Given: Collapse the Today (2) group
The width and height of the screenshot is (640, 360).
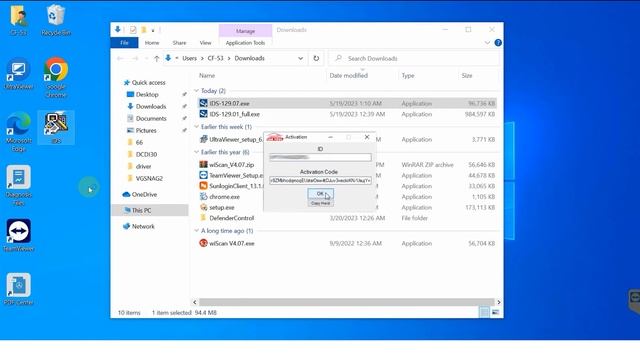Looking at the screenshot, I should (196, 91).
